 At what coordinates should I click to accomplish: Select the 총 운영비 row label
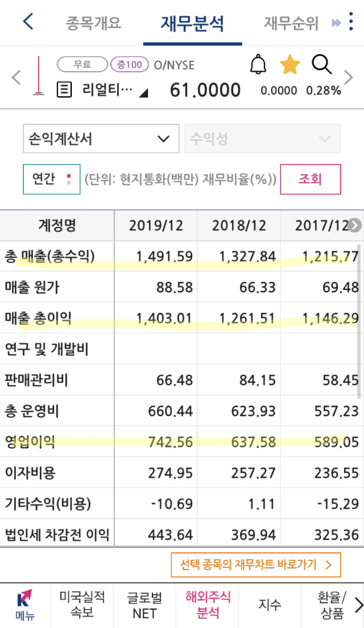(32, 412)
